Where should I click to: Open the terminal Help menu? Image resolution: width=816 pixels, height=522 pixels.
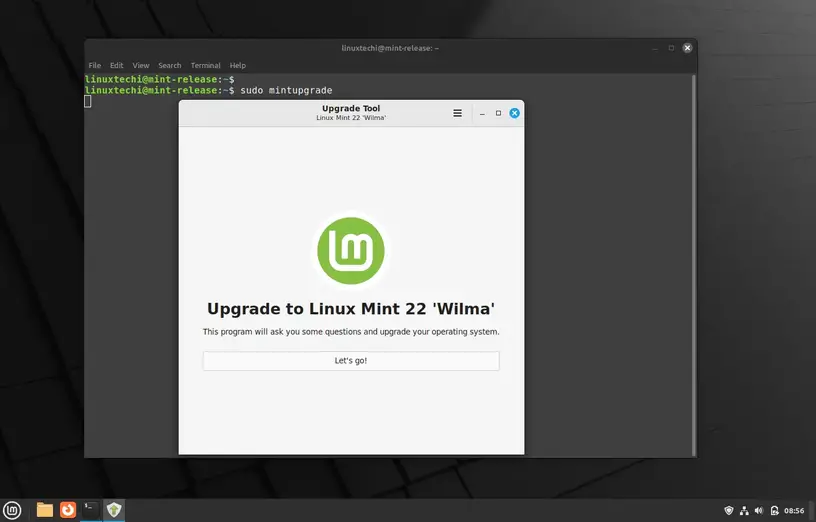point(238,66)
